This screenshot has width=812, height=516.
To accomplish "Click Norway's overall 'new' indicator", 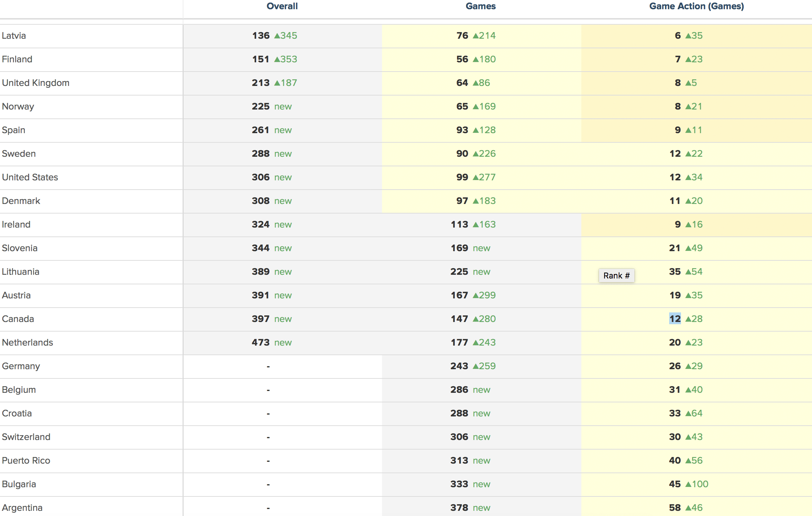I will click(x=283, y=107).
